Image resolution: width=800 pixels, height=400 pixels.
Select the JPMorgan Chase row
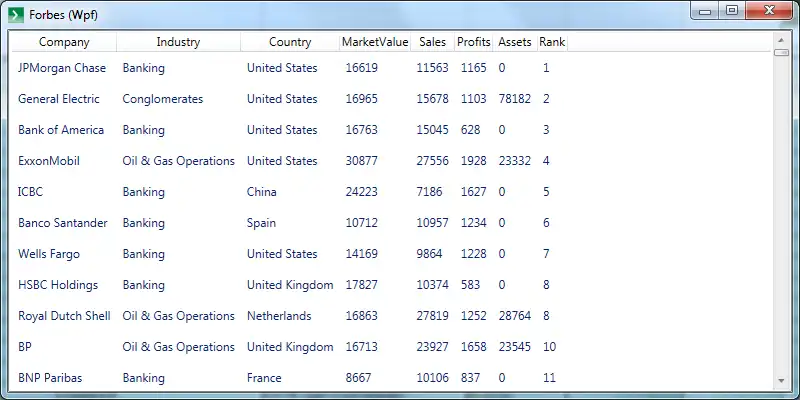(x=392, y=68)
